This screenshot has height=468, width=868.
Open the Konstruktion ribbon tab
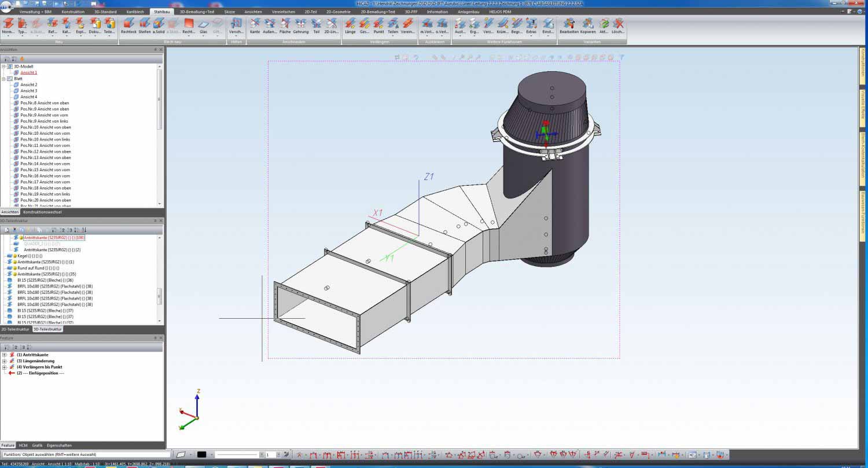(x=73, y=12)
